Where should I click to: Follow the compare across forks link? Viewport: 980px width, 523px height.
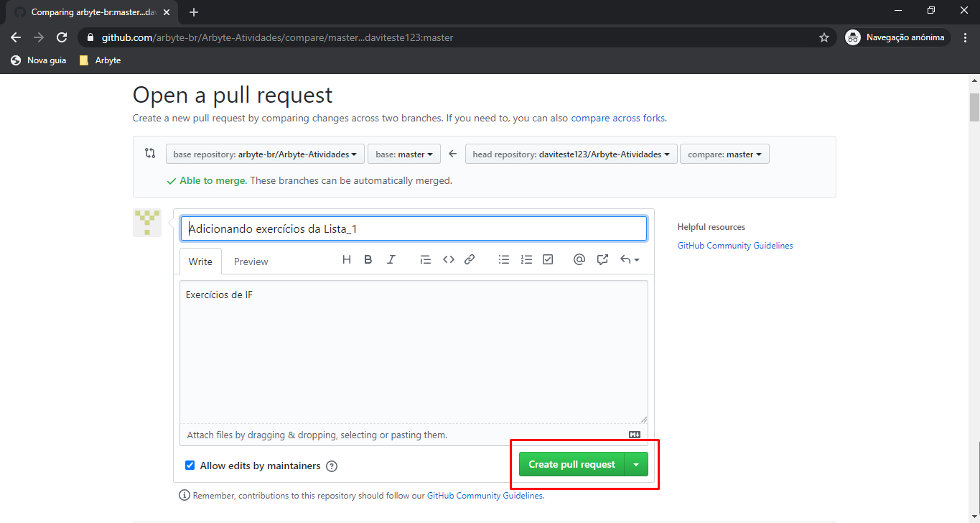(617, 118)
